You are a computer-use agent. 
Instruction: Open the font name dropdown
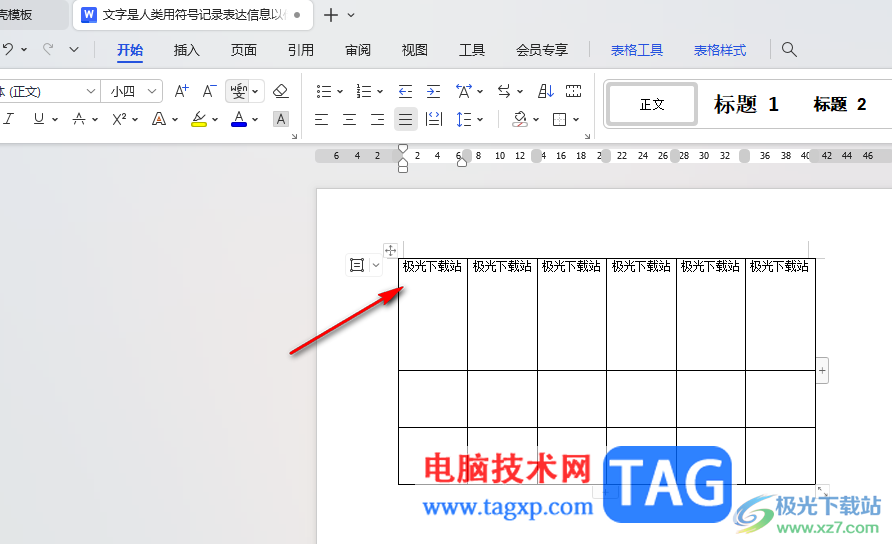coord(90,91)
